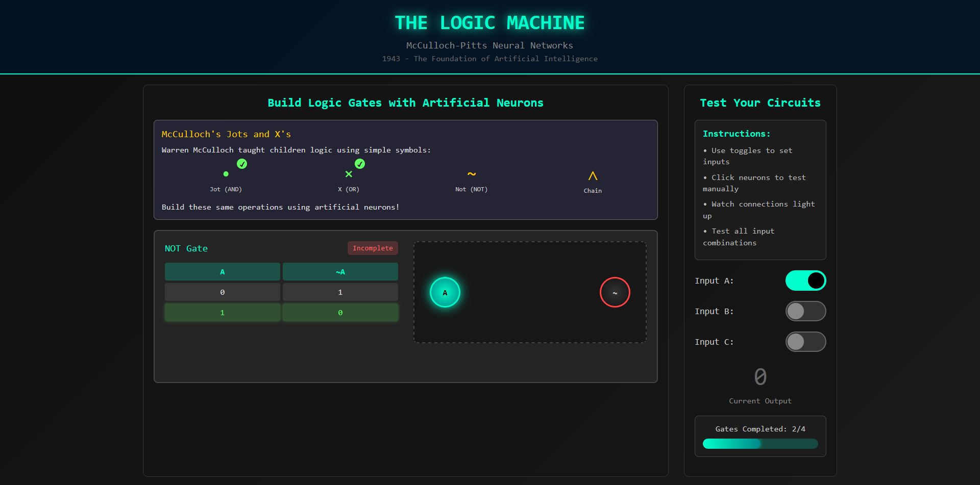Click "THE LOGIC MACHINE" title
Viewport: 980px width, 485px height.
click(x=490, y=23)
